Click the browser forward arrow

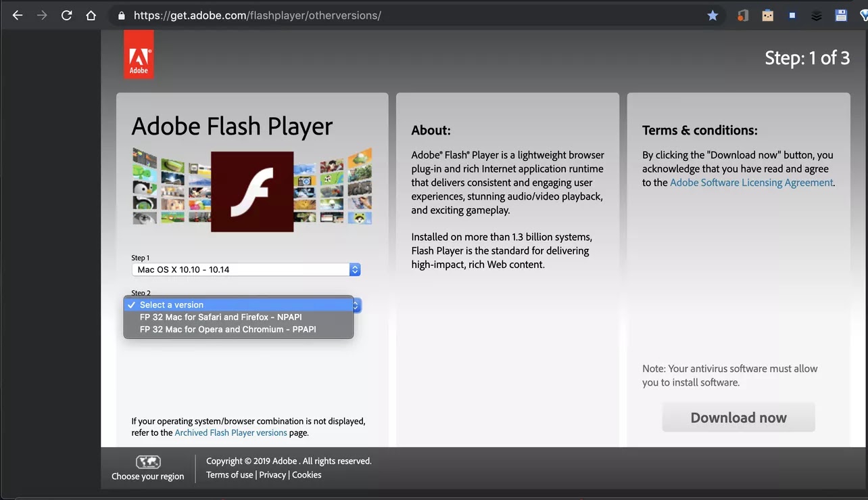pos(42,15)
